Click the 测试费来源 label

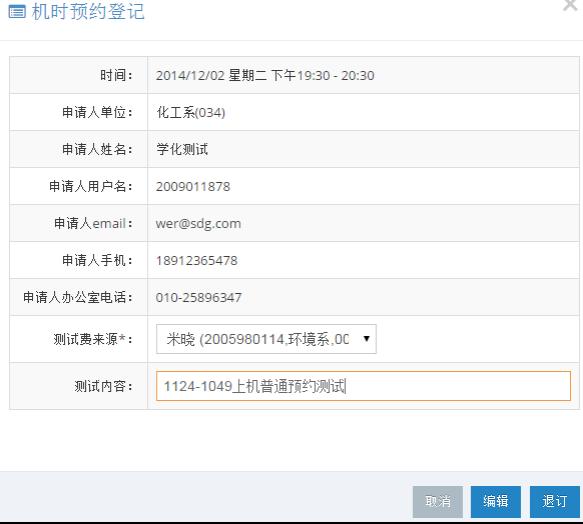coord(93,339)
